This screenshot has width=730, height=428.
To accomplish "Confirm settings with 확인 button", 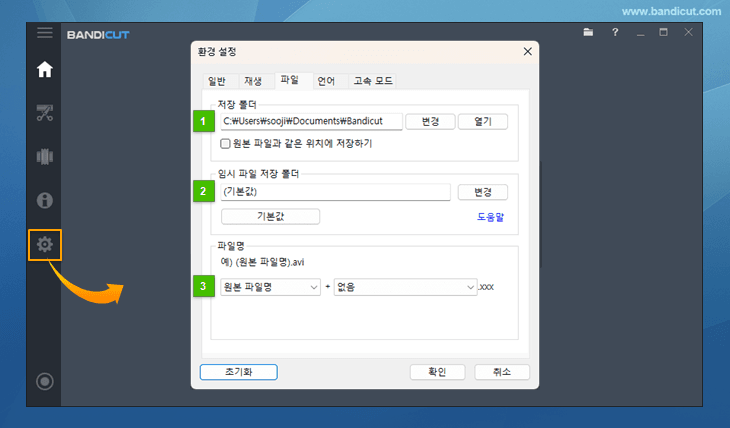I will 437,372.
